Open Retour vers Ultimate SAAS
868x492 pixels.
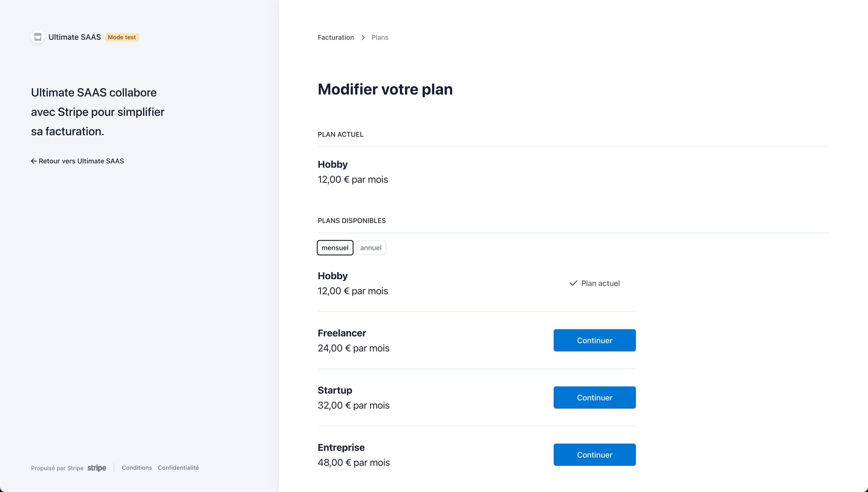81,161
